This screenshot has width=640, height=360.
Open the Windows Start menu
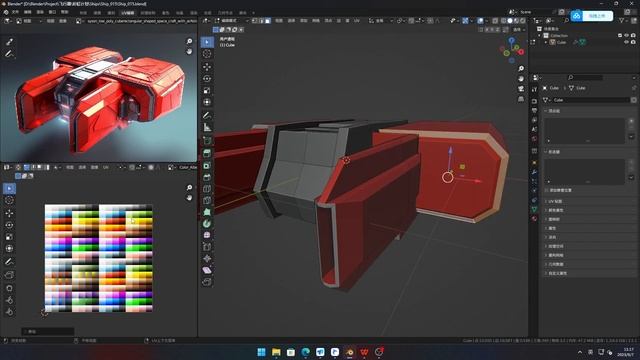(261, 352)
